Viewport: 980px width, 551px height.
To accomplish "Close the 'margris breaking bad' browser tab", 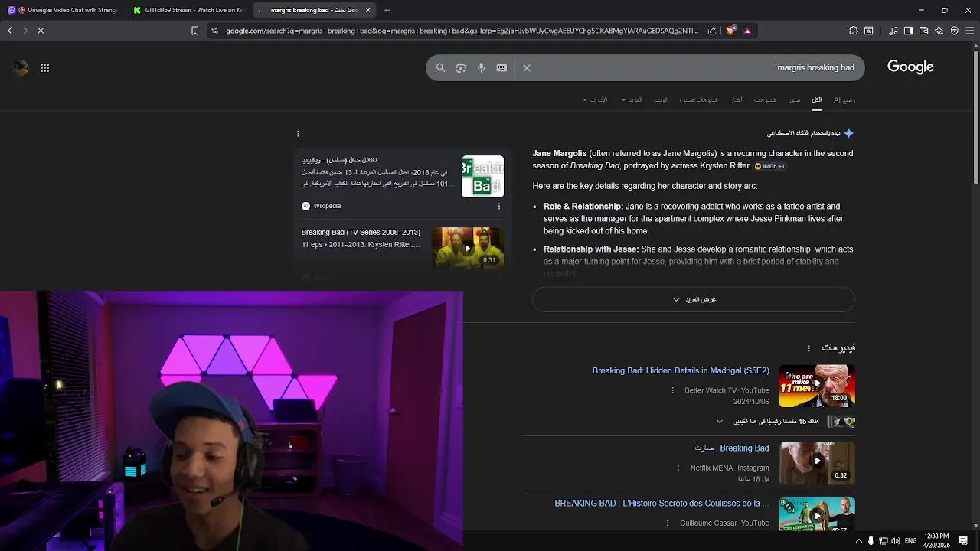I will [x=367, y=10].
